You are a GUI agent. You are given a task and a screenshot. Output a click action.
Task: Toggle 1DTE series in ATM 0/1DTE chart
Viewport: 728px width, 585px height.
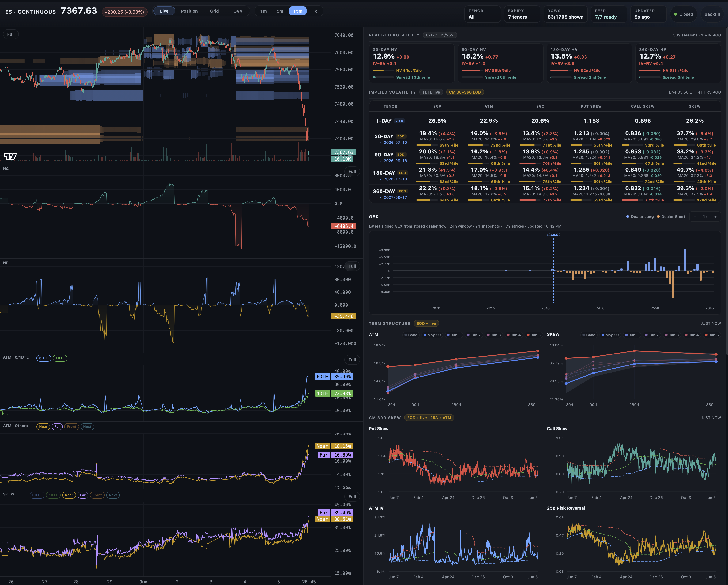[x=60, y=358]
